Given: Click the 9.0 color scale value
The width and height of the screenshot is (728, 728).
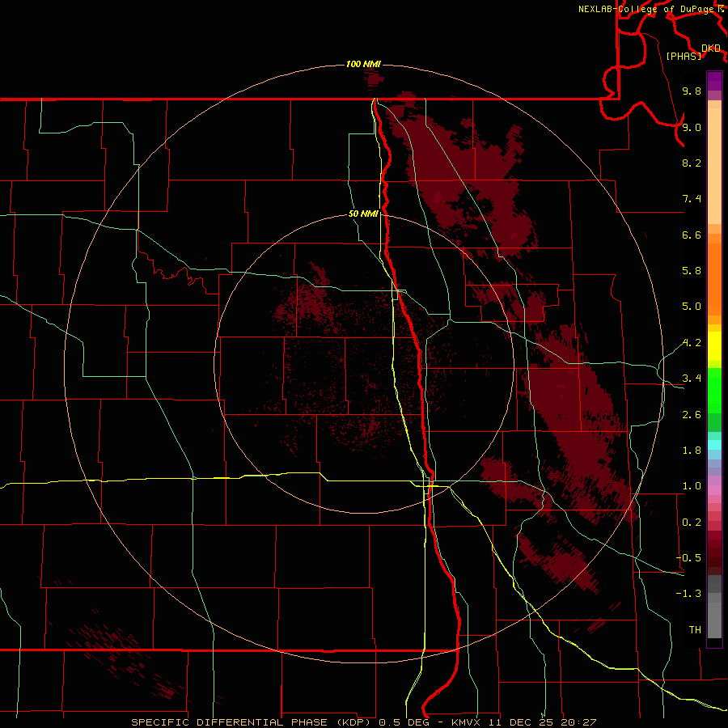Looking at the screenshot, I should click(x=692, y=127).
